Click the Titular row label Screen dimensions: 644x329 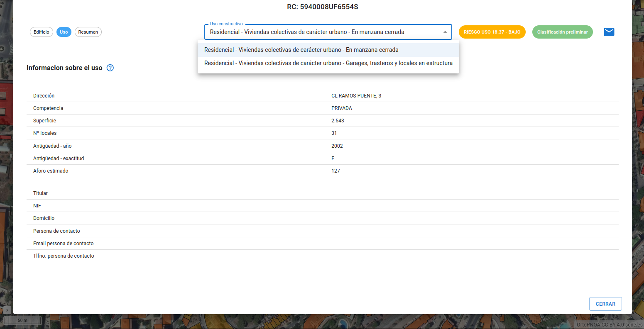click(40, 193)
